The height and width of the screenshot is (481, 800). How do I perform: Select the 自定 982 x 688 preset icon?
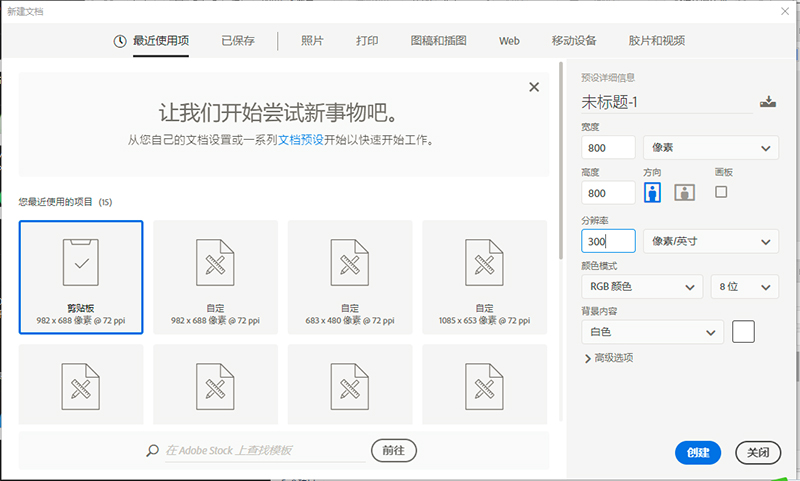pyautogui.click(x=215, y=263)
